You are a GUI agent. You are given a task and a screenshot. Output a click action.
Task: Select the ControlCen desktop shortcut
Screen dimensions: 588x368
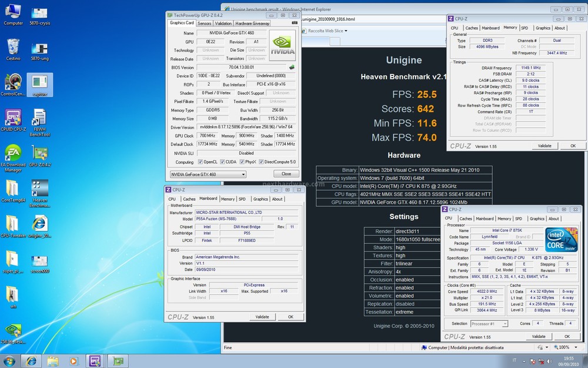(13, 85)
